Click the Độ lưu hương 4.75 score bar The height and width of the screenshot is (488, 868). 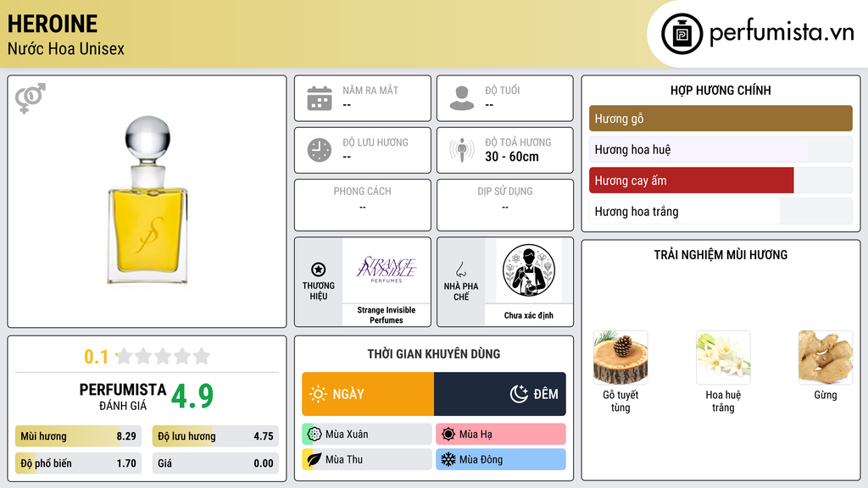click(215, 436)
